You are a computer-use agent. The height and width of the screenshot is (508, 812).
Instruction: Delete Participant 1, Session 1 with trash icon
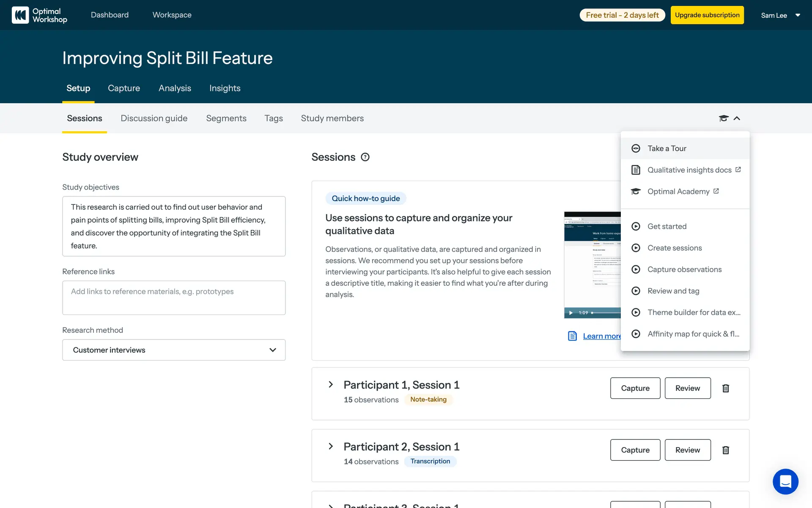[726, 388]
